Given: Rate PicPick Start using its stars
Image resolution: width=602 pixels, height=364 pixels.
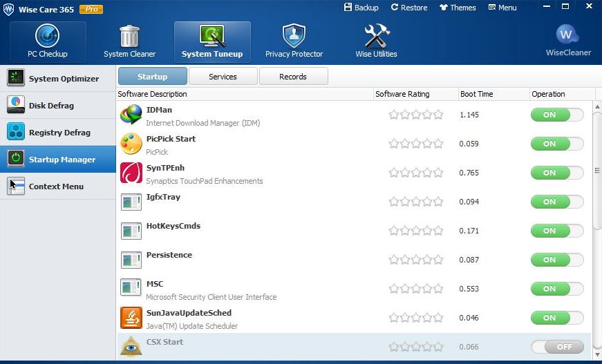Looking at the screenshot, I should pyautogui.click(x=416, y=144).
